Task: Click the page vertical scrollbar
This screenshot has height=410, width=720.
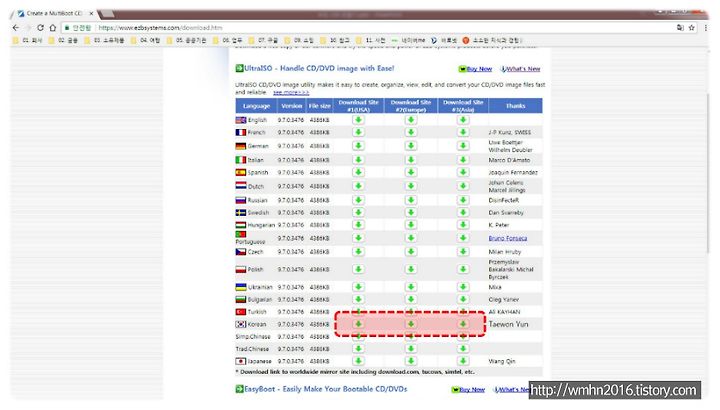Action: point(708,172)
